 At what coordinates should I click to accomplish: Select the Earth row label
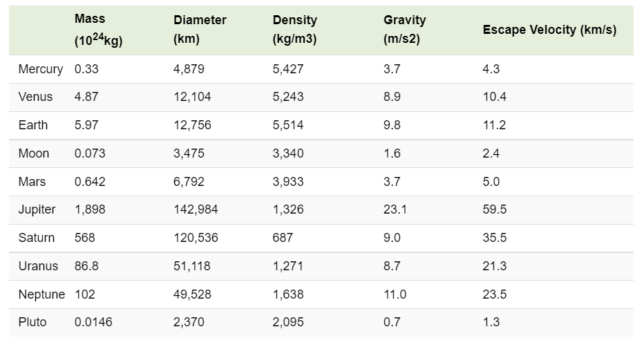pyautogui.click(x=33, y=125)
